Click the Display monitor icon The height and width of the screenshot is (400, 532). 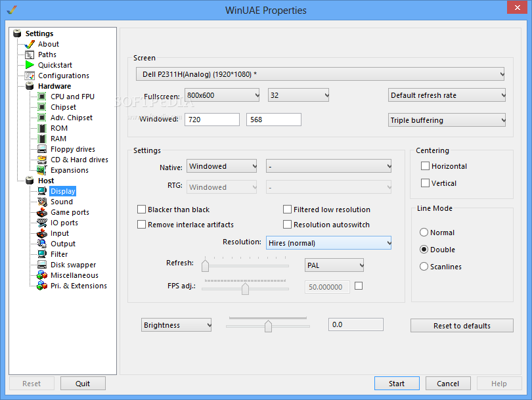point(42,191)
